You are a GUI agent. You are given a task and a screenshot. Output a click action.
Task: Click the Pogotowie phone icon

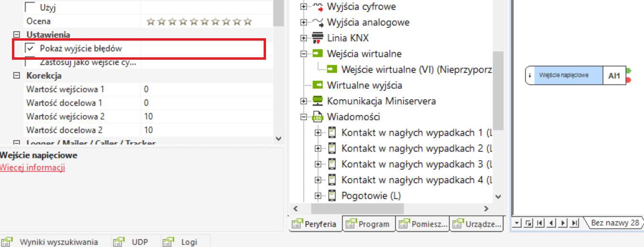click(332, 195)
